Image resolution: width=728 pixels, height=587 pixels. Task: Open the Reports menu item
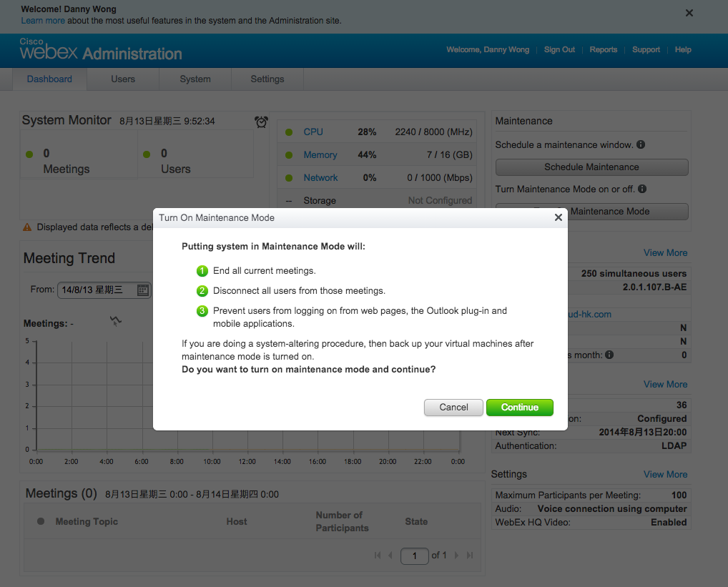(604, 49)
